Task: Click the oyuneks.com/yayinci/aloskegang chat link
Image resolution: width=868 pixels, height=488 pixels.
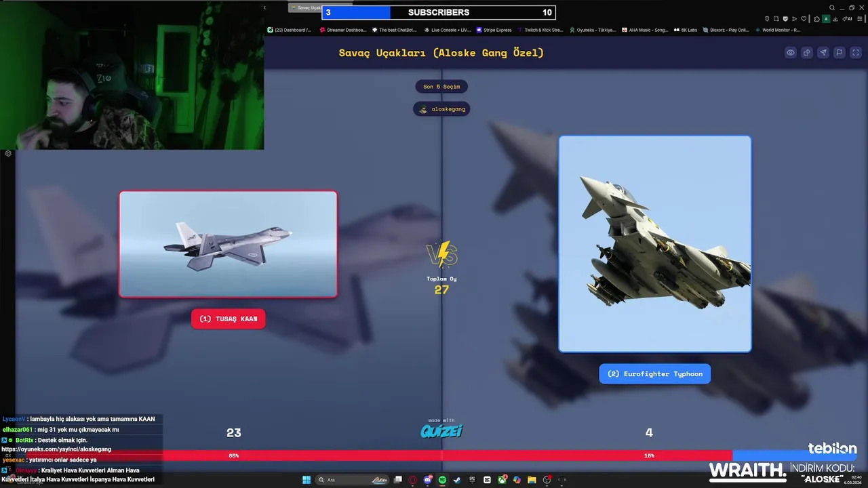Action: tap(56, 449)
